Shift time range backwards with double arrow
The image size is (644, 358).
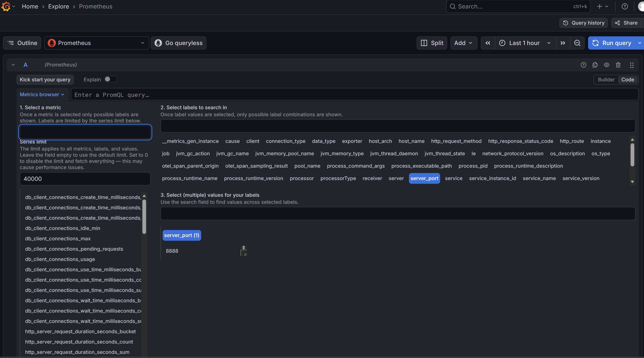(x=488, y=43)
